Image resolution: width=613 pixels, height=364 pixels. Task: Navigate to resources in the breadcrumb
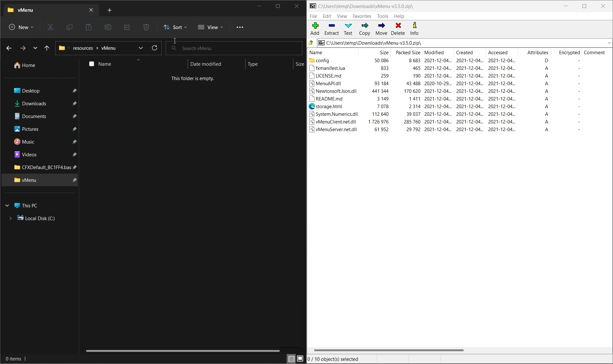tap(83, 48)
